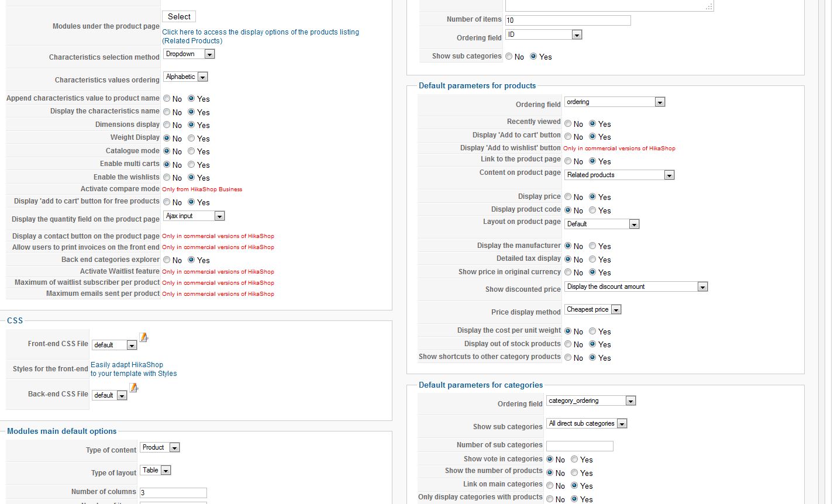Follow the Easily adapt HikaShop Styles link

pyautogui.click(x=133, y=369)
